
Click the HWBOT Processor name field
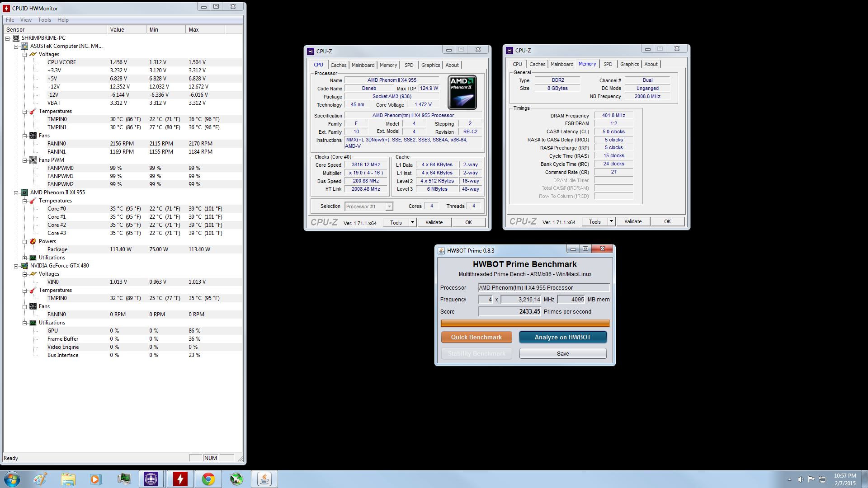click(x=544, y=288)
